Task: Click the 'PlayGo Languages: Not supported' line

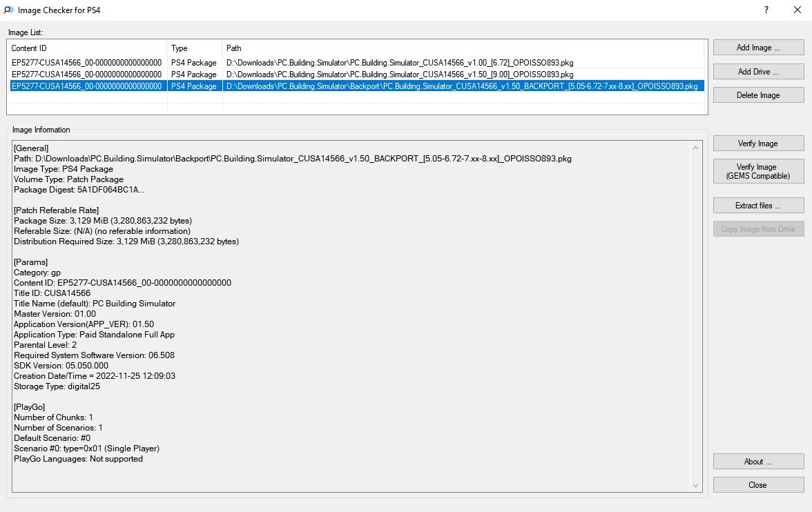Action: [x=78, y=459]
